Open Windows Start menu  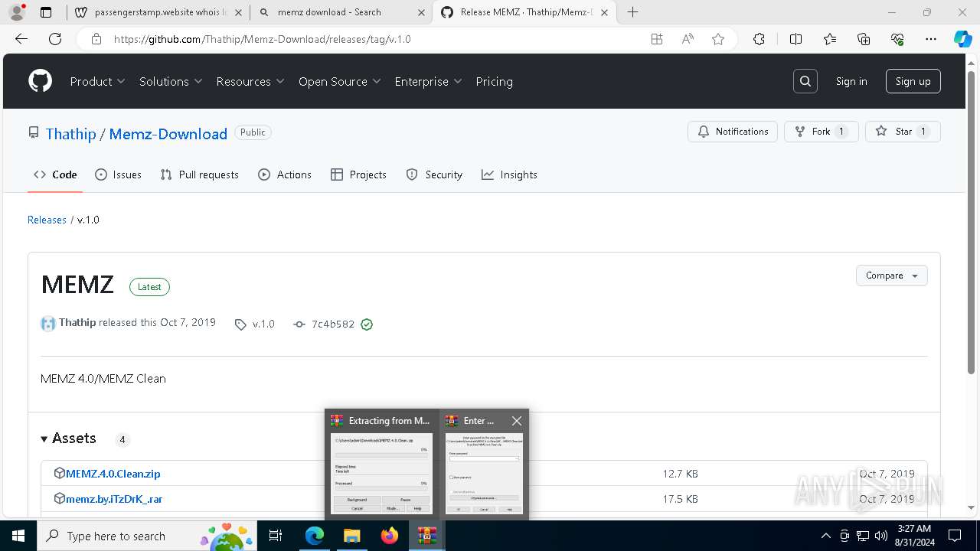tap(18, 536)
